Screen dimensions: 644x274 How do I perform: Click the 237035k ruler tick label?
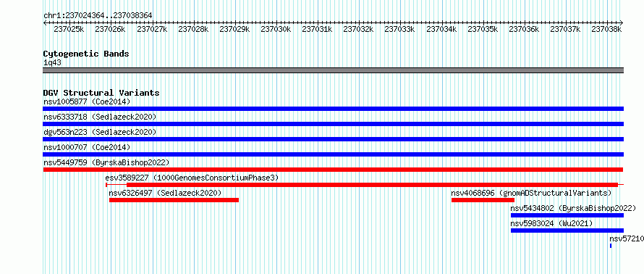click(483, 30)
